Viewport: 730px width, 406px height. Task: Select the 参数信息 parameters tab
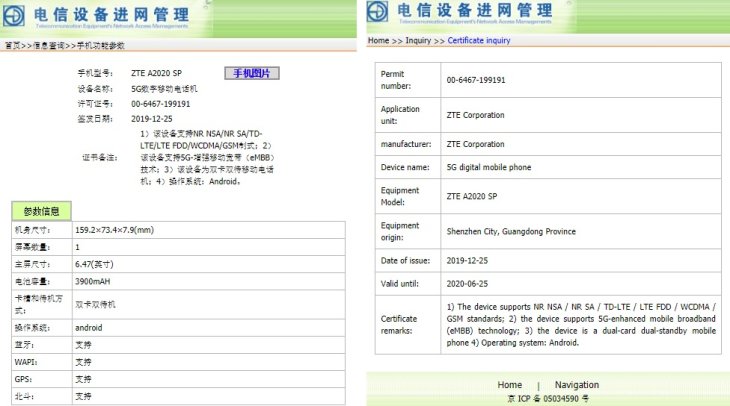point(41,211)
